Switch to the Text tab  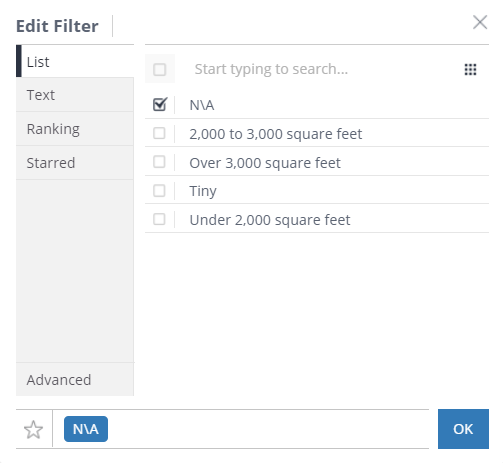click(75, 95)
